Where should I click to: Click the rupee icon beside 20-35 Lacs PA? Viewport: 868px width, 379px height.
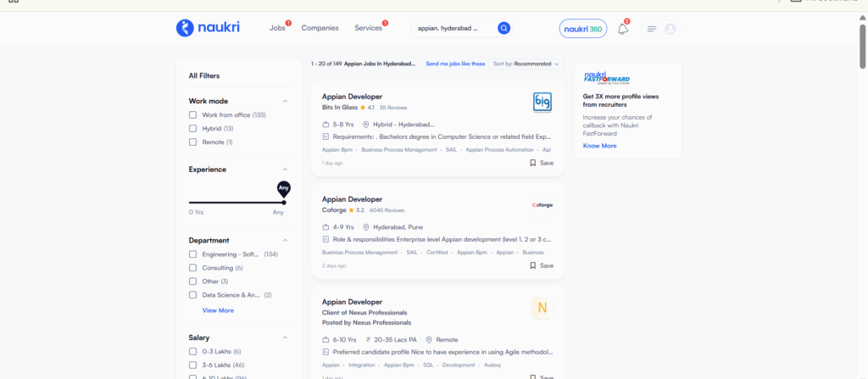368,340
